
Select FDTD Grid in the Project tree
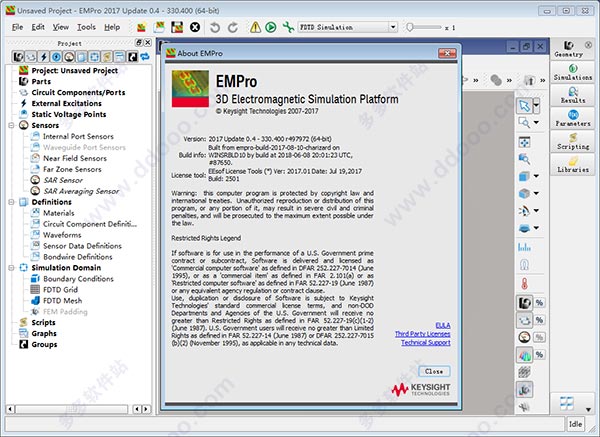tap(60, 290)
